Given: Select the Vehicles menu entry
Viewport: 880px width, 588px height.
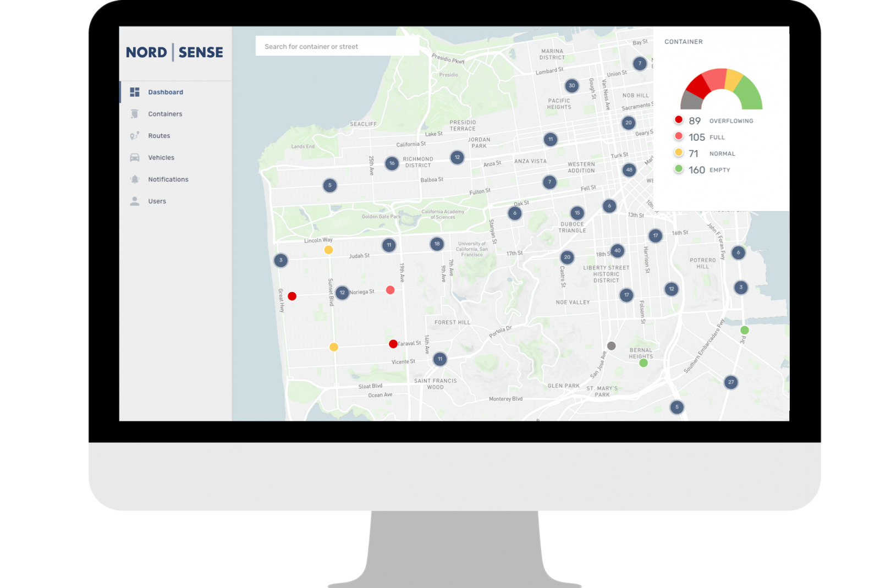Looking at the screenshot, I should (x=176, y=157).
